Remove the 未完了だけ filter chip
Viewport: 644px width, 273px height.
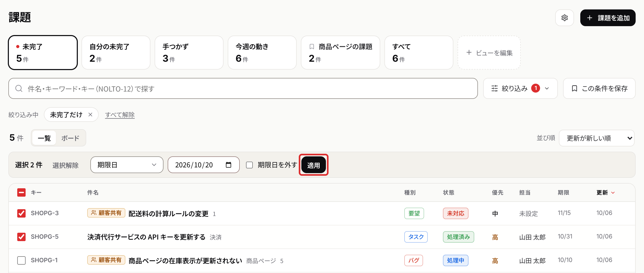tap(90, 115)
